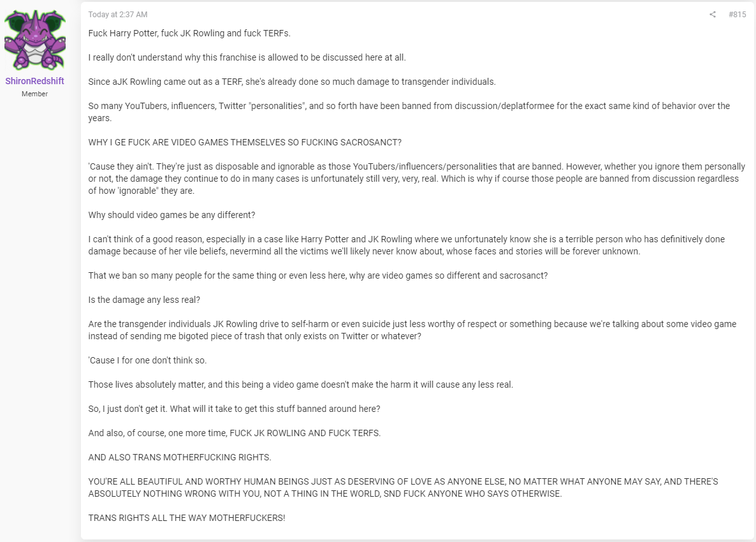This screenshot has width=756, height=542.
Task: Click the share icon beside post #815
Action: (713, 15)
